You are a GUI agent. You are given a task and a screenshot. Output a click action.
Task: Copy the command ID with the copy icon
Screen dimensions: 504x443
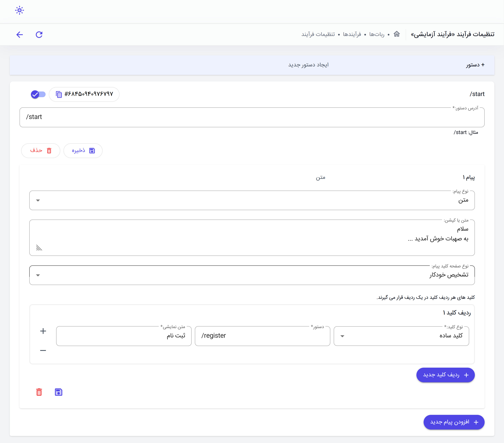coord(59,94)
